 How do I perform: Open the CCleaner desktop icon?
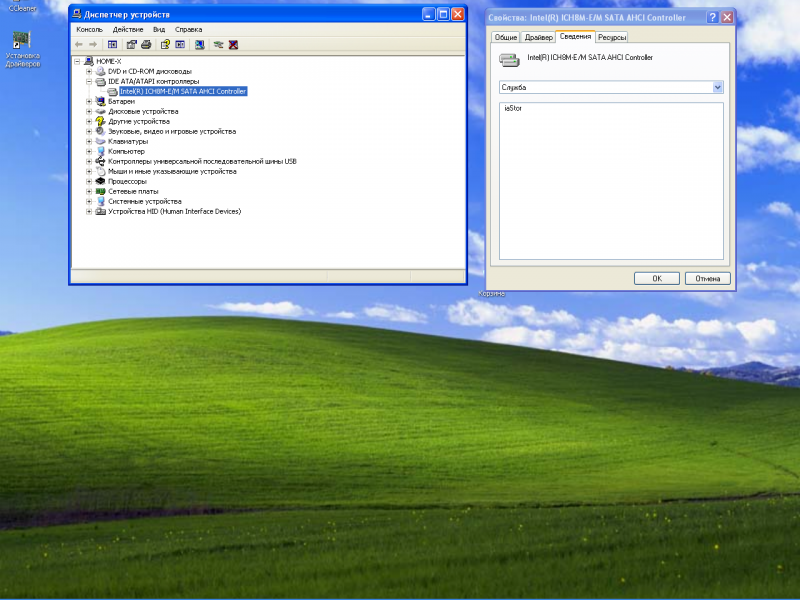pyautogui.click(x=22, y=7)
